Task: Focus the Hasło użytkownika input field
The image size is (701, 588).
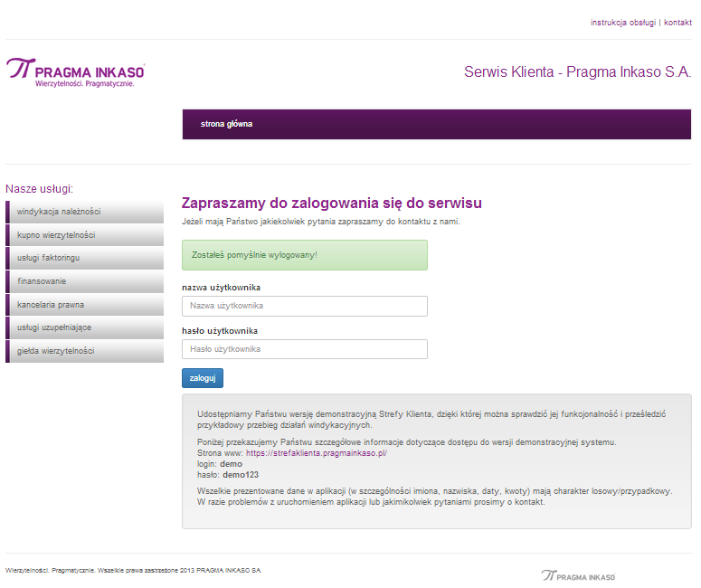Action: click(305, 349)
